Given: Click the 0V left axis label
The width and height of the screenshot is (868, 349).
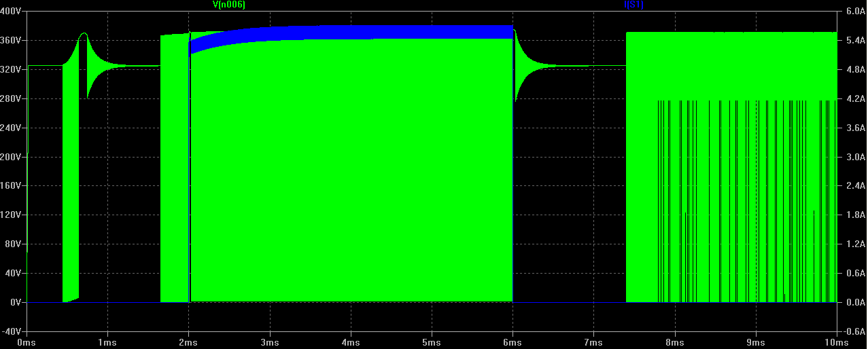Looking at the screenshot, I should (x=16, y=302).
